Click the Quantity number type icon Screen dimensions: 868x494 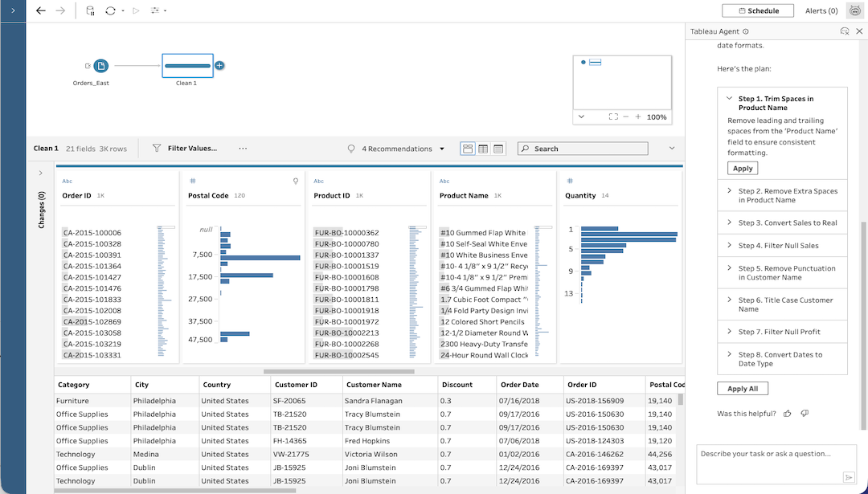point(570,181)
